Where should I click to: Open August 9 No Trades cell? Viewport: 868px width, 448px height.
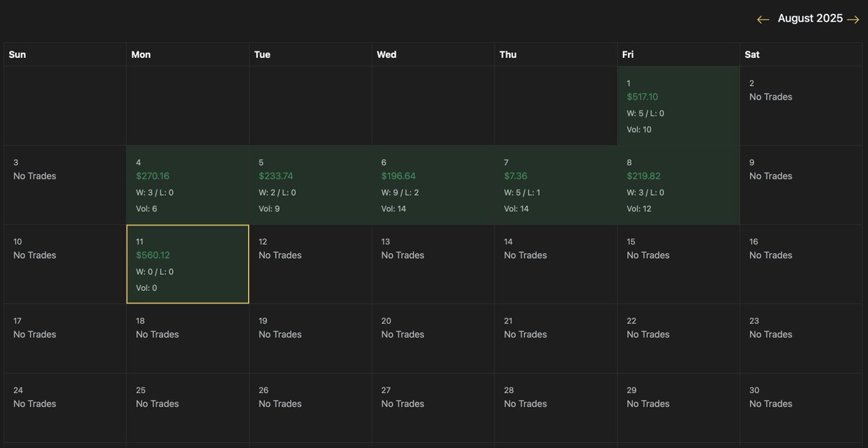(801, 185)
